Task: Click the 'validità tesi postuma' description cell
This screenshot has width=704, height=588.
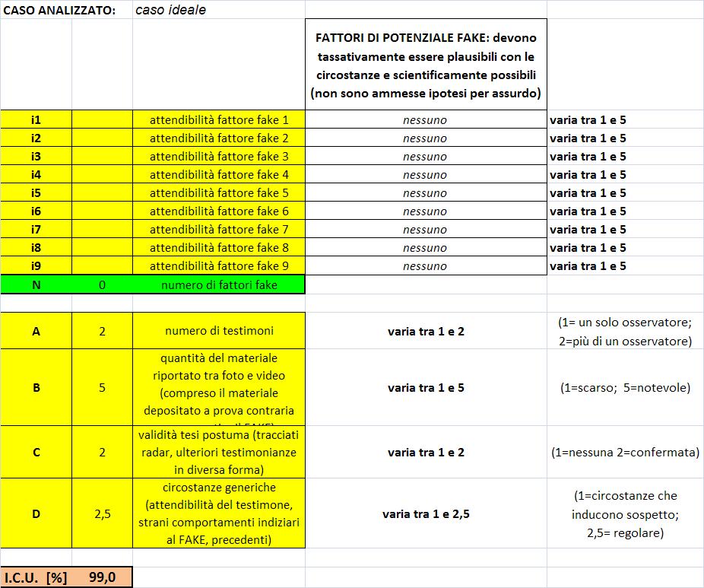Action: point(219,453)
